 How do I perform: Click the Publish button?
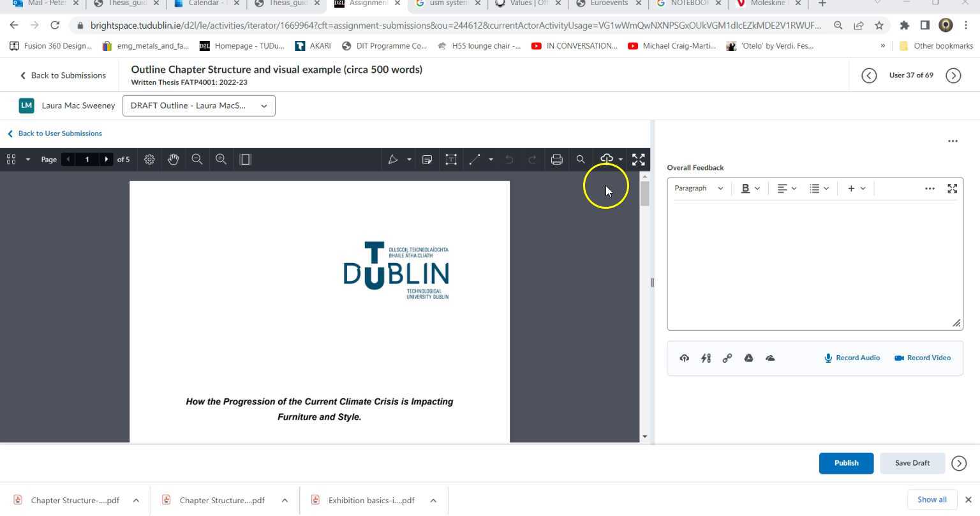click(845, 463)
